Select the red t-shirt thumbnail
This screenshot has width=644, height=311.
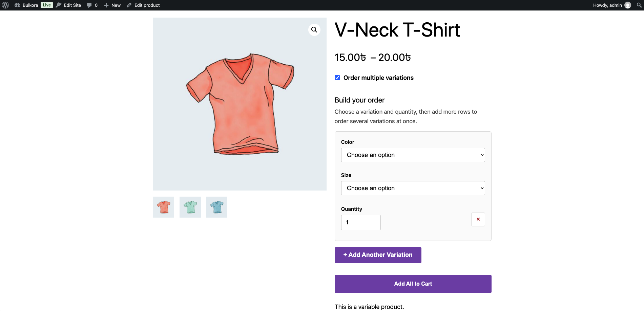(164, 207)
